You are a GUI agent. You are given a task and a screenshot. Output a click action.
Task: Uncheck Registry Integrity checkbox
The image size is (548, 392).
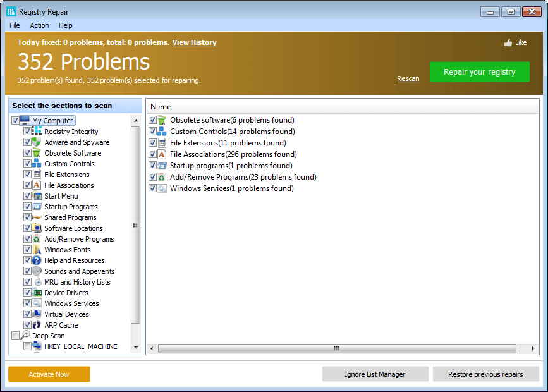coord(27,131)
